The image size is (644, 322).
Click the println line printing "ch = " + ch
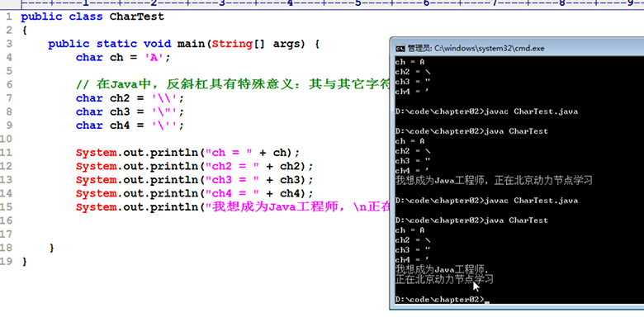[x=188, y=153]
